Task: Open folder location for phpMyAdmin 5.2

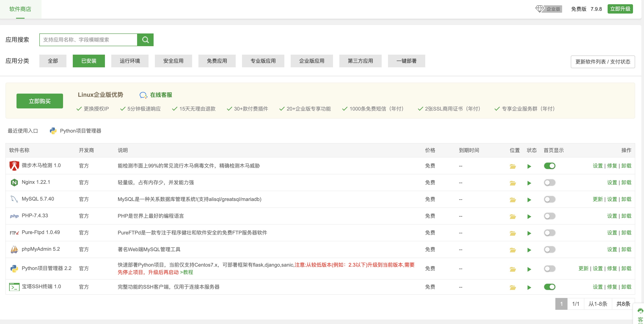Action: point(512,250)
